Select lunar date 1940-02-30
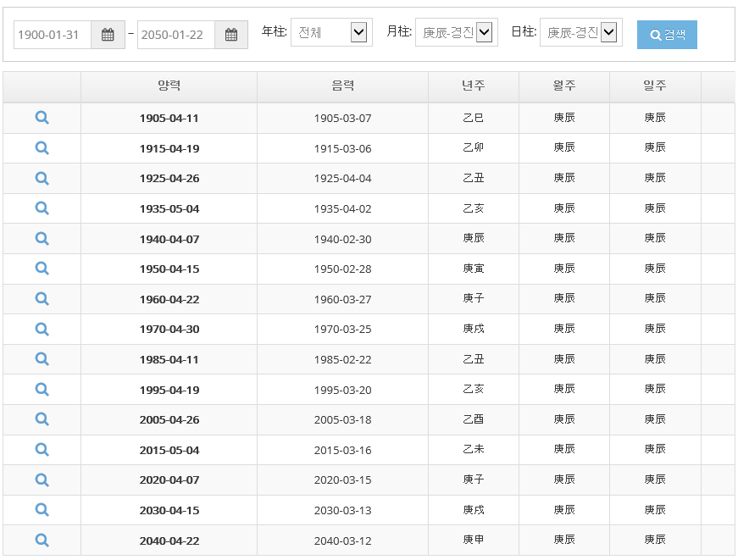The width and height of the screenshot is (738, 560). tap(342, 239)
